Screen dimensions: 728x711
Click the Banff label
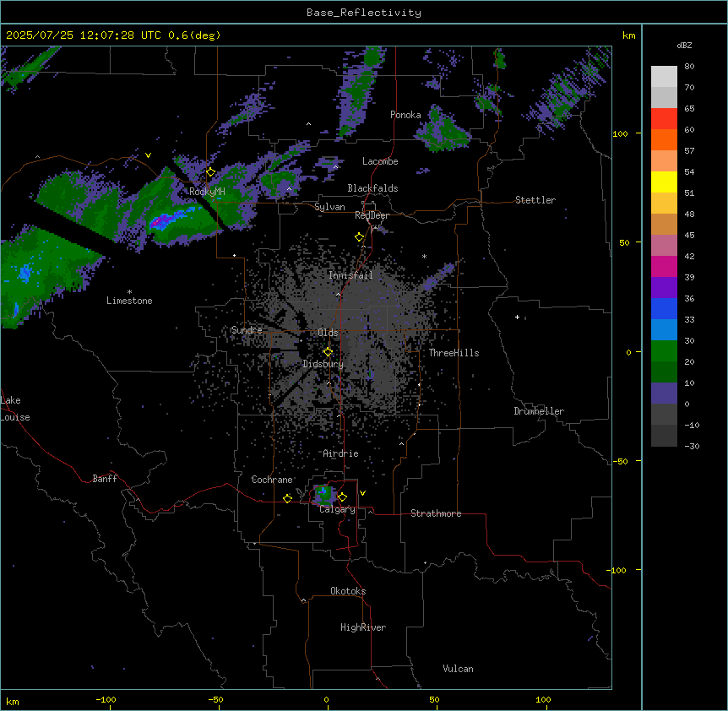coord(105,479)
